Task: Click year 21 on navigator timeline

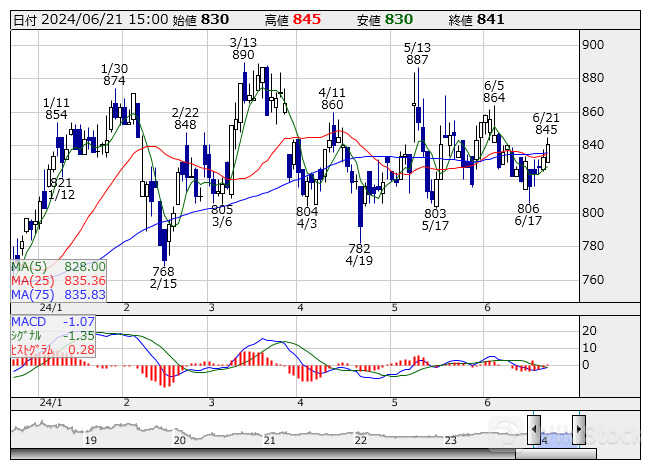Action: pos(269,440)
